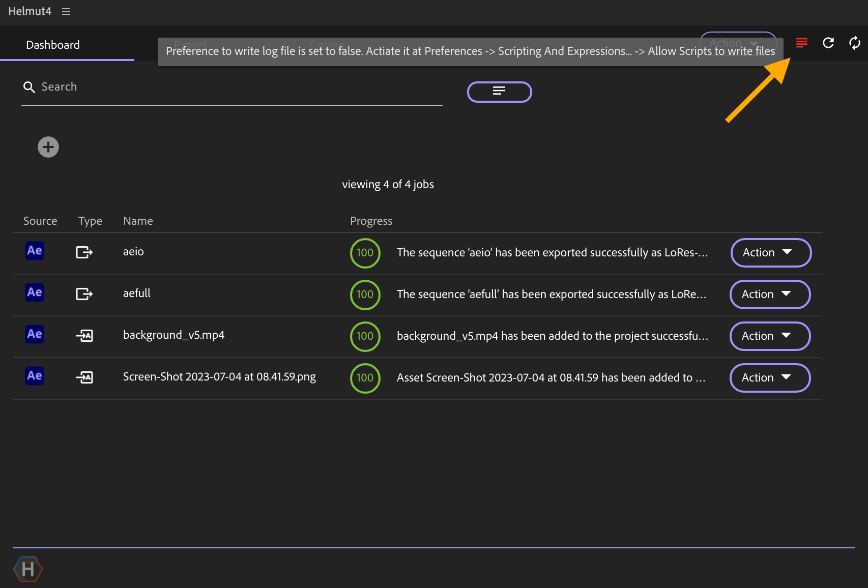The height and width of the screenshot is (588, 868).
Task: Click the 100 progress circle for aeio
Action: (365, 253)
